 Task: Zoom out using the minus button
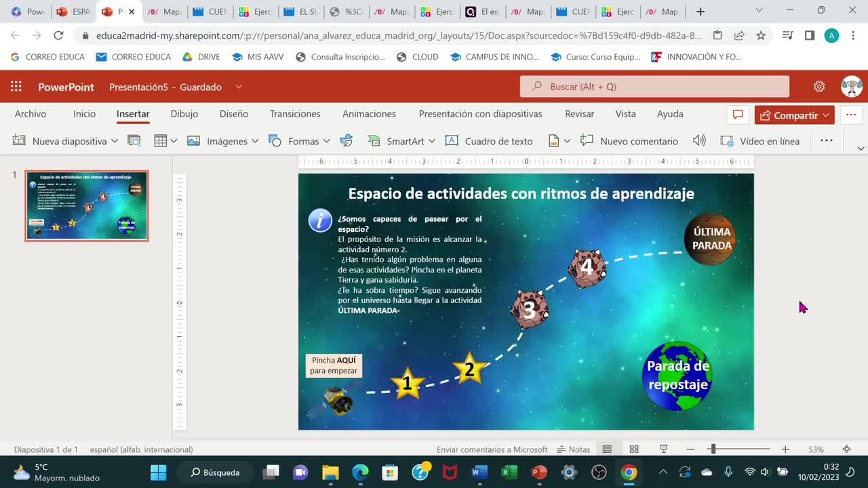point(690,449)
